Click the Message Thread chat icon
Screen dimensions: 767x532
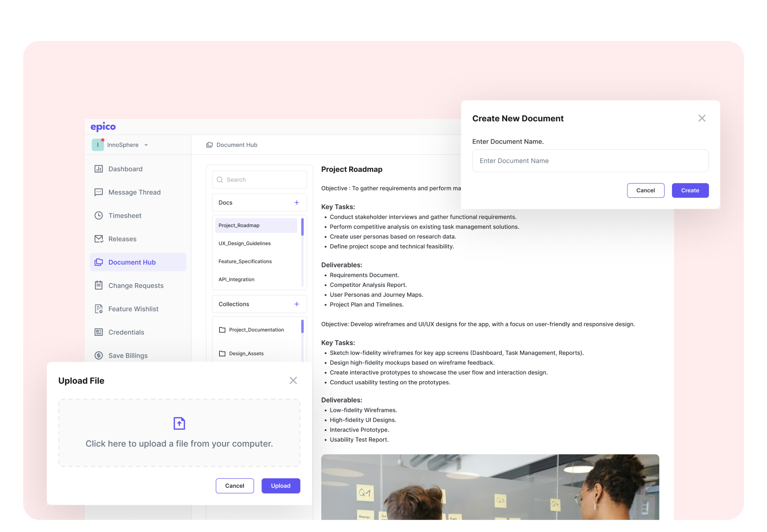(x=99, y=192)
